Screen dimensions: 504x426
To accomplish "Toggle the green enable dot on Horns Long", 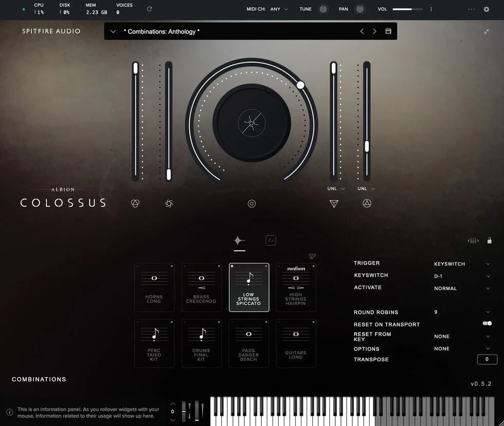I will click(x=172, y=266).
